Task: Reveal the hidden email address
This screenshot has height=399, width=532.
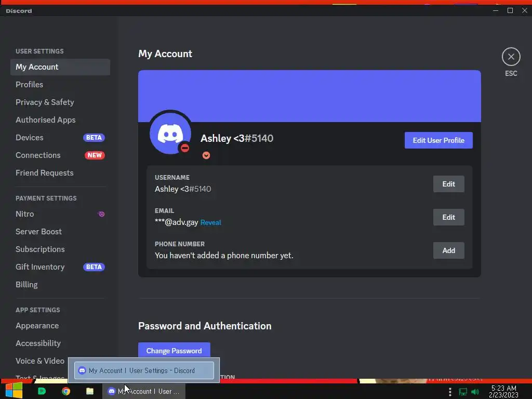Action: pos(211,222)
